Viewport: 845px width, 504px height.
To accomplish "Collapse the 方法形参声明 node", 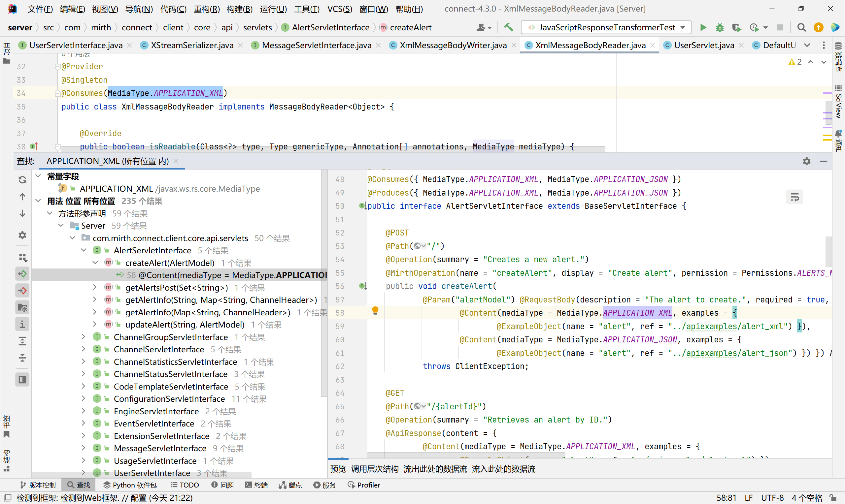I will pos(50,213).
